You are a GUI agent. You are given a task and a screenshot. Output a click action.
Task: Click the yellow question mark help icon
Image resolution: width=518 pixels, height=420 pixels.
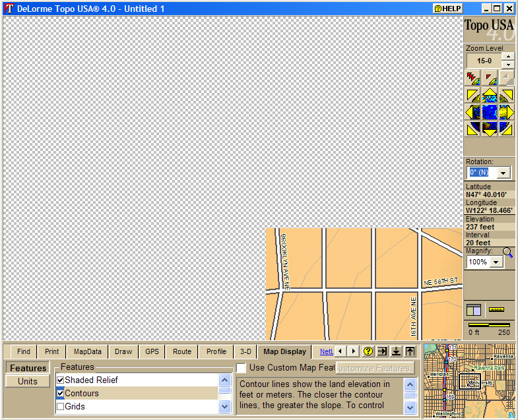pos(368,351)
